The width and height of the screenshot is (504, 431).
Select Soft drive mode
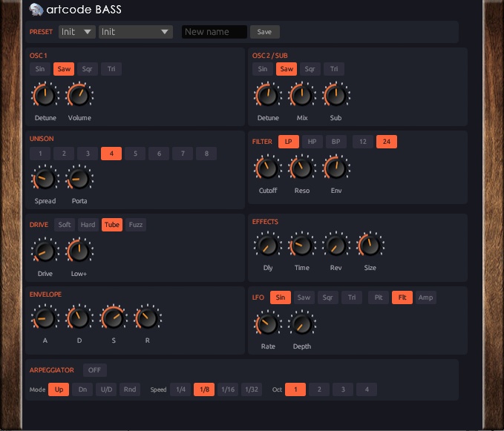(x=65, y=225)
